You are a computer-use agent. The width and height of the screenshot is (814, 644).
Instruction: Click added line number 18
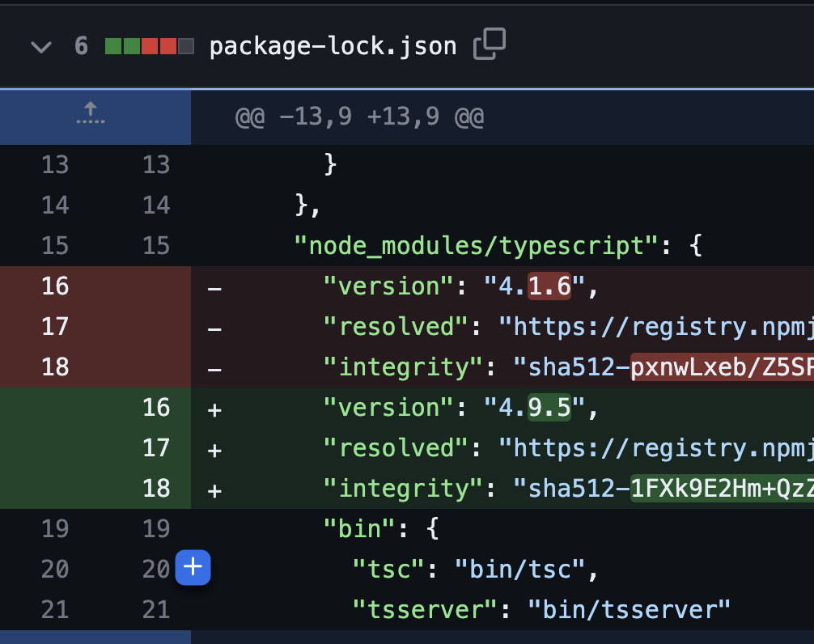(x=156, y=489)
